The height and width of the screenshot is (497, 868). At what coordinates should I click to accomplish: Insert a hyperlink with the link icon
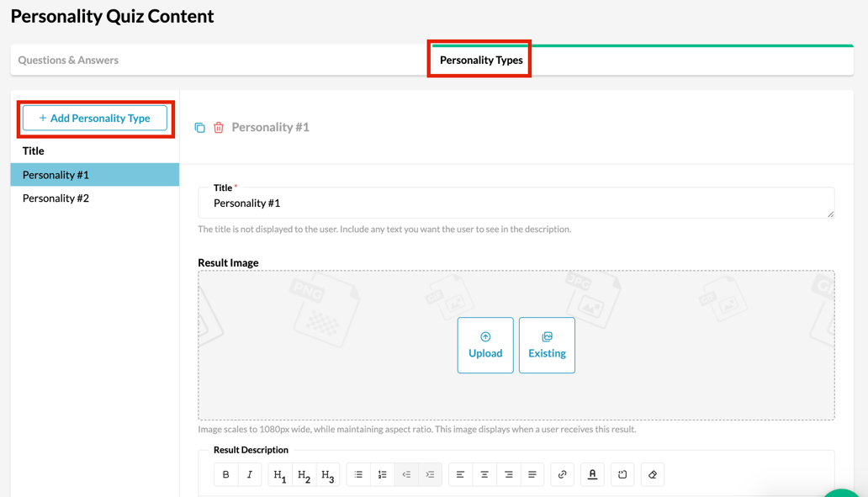pos(563,474)
